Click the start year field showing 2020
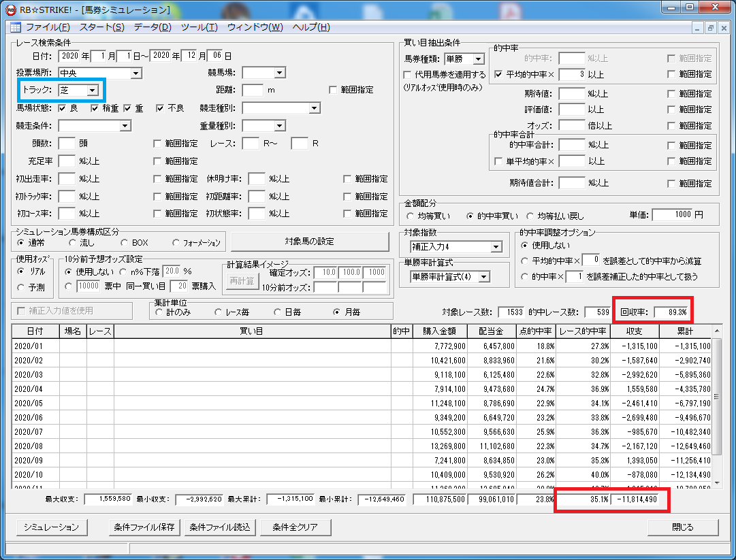This screenshot has height=560, width=736. pyautogui.click(x=69, y=56)
